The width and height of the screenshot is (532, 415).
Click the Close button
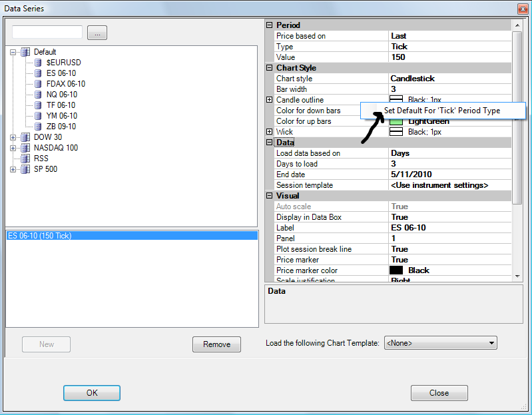(x=439, y=393)
